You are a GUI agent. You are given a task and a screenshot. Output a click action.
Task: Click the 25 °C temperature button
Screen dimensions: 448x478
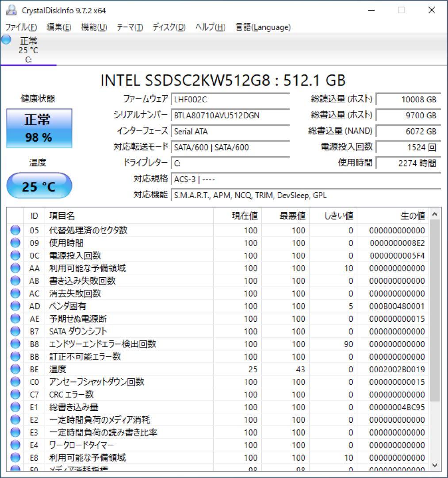point(38,186)
